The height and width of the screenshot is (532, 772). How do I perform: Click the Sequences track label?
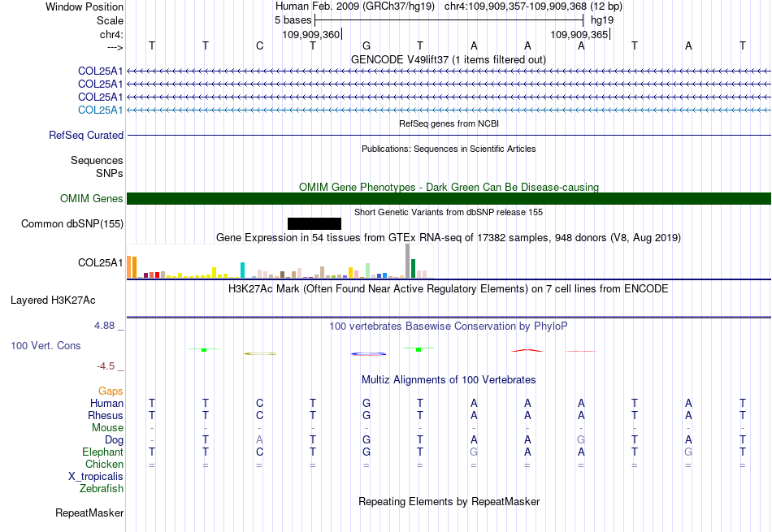(97, 161)
